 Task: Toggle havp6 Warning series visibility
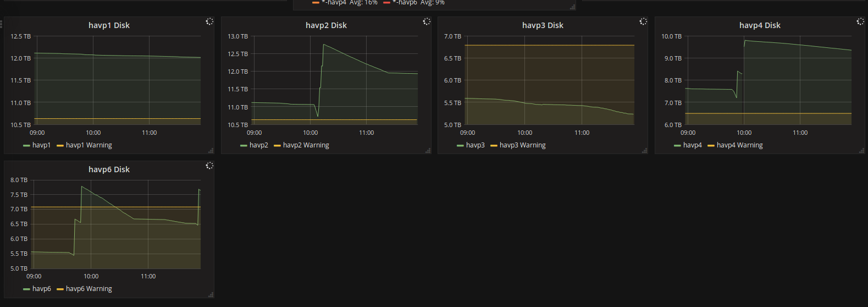(x=89, y=289)
